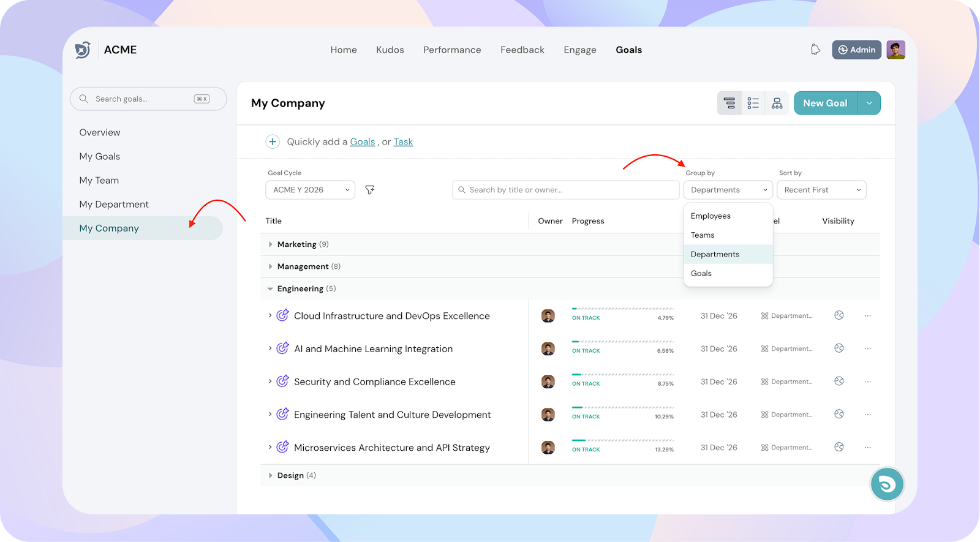Open the notifications bell

815,50
